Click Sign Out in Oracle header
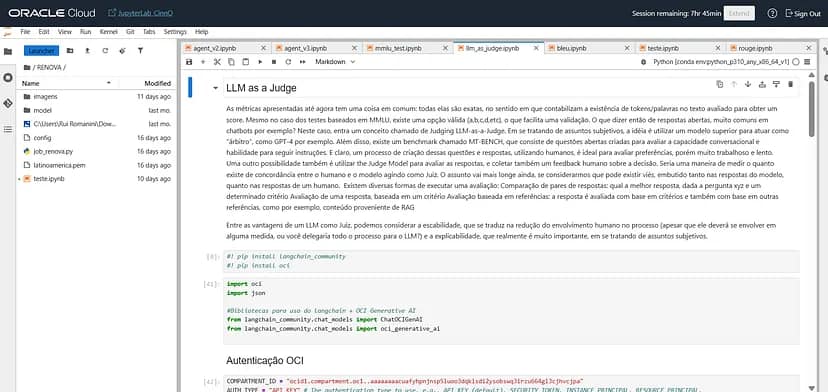Viewport: 828px width, 392px height. point(803,13)
